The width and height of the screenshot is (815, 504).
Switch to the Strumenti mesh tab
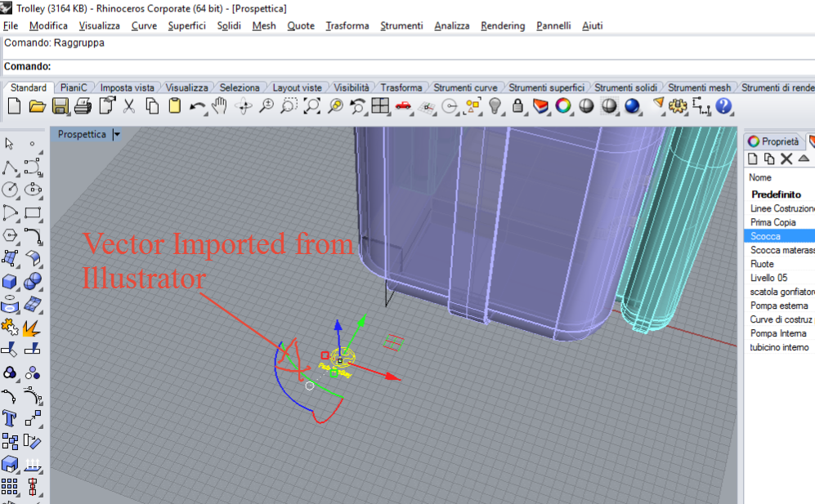[x=699, y=87]
